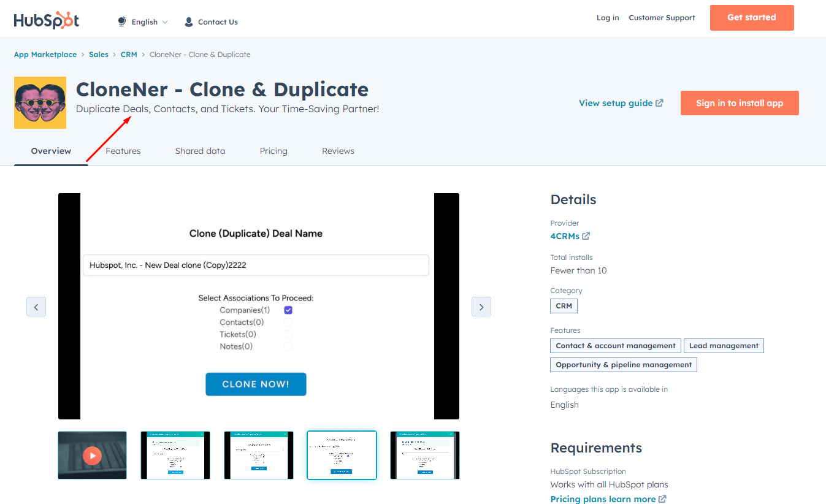Click Contact & account management tag
The width and height of the screenshot is (826, 504).
[x=616, y=346]
